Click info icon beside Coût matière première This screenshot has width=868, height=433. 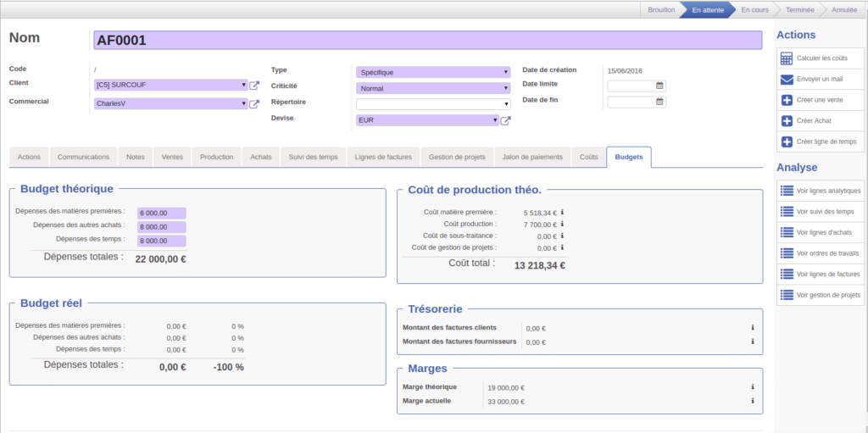pyautogui.click(x=563, y=213)
